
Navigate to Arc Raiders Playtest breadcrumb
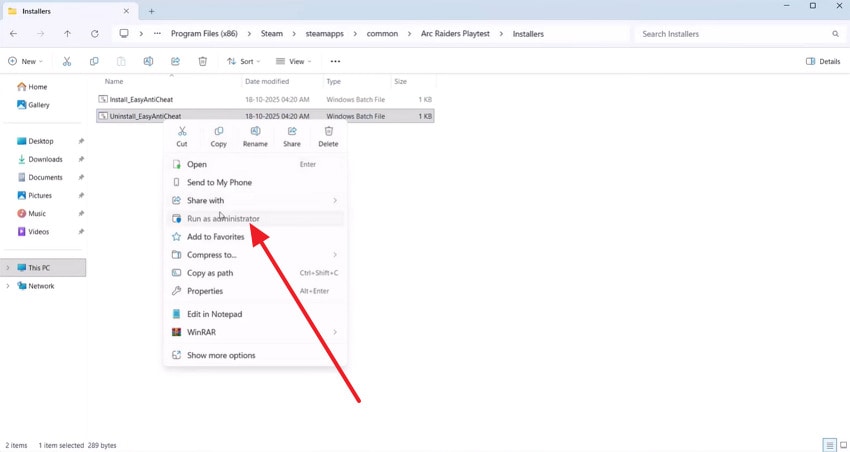click(455, 34)
